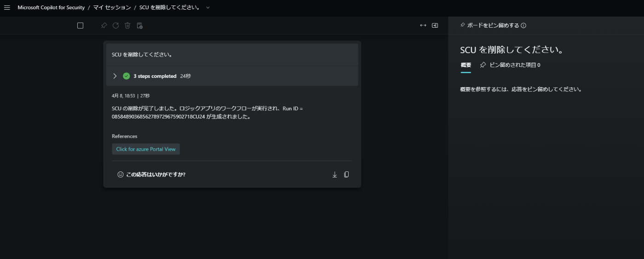Click the promptbook toolbar icon
The image size is (644, 259).
[x=140, y=26]
